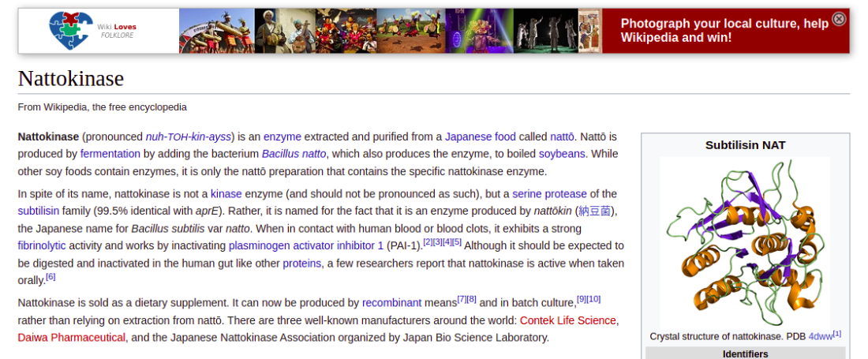Open the nattokinase crystal structure image
Viewport: 868px width, 359px height.
pos(745,242)
